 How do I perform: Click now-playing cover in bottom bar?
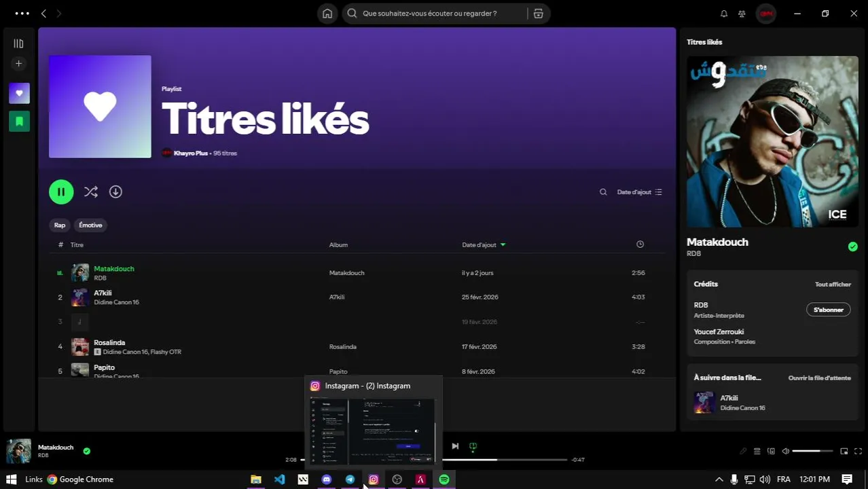[x=19, y=452]
